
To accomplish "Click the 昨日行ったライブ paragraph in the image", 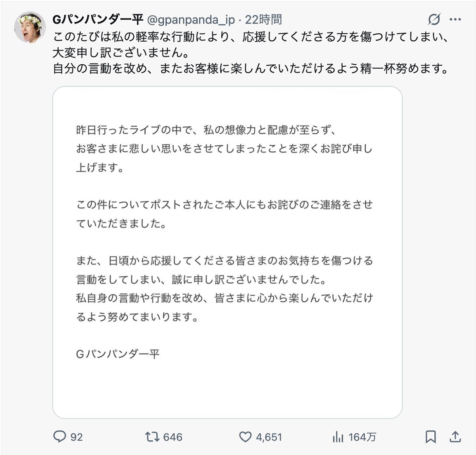I will 224,148.
